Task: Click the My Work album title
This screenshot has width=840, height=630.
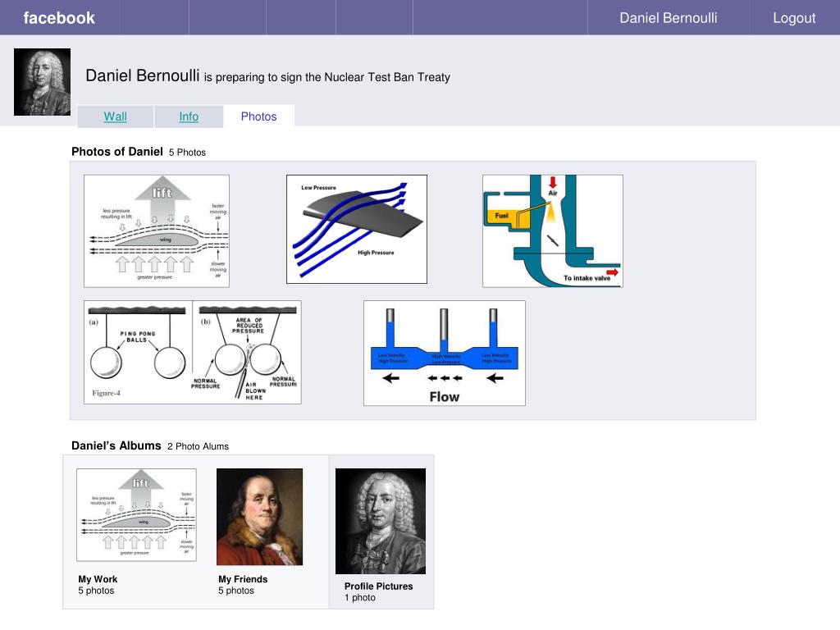Action: 98,579
